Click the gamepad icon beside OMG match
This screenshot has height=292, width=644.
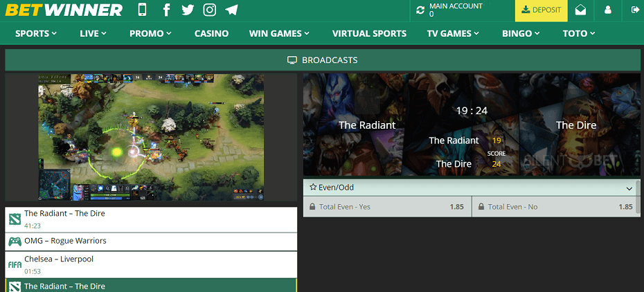[15, 241]
